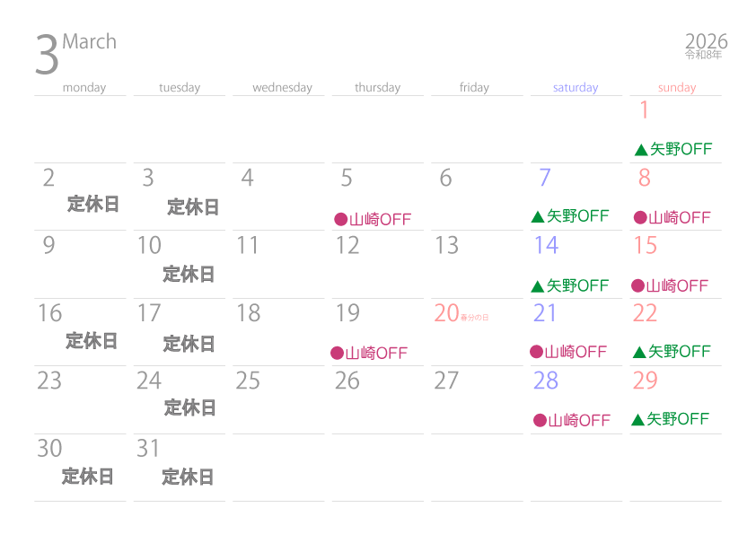This screenshot has height=534, width=756.
Task: Click the 2026 year label
Action: [706, 41]
